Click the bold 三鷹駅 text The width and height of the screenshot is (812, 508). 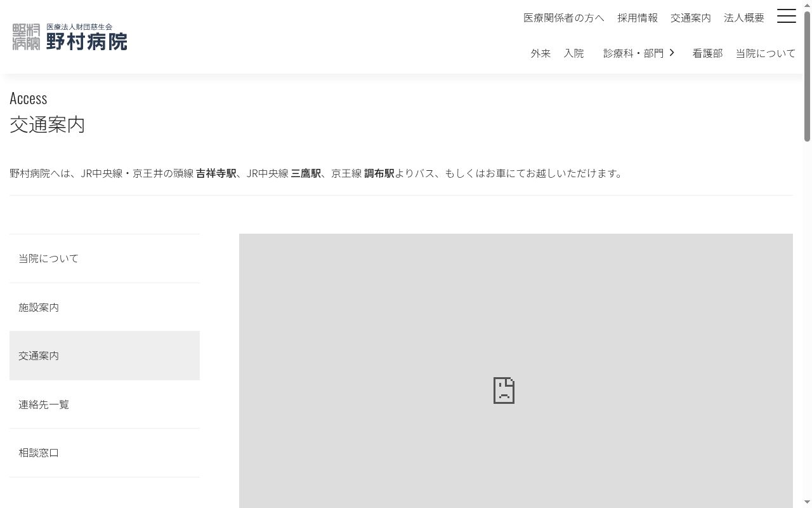click(x=306, y=173)
